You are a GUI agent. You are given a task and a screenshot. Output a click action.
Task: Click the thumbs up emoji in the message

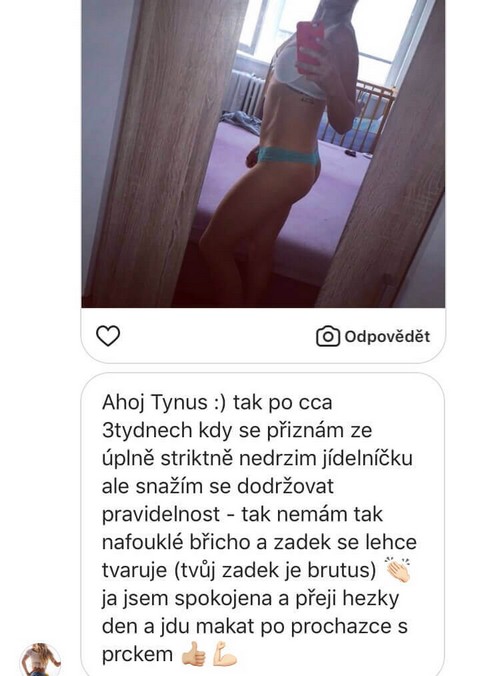(x=193, y=654)
